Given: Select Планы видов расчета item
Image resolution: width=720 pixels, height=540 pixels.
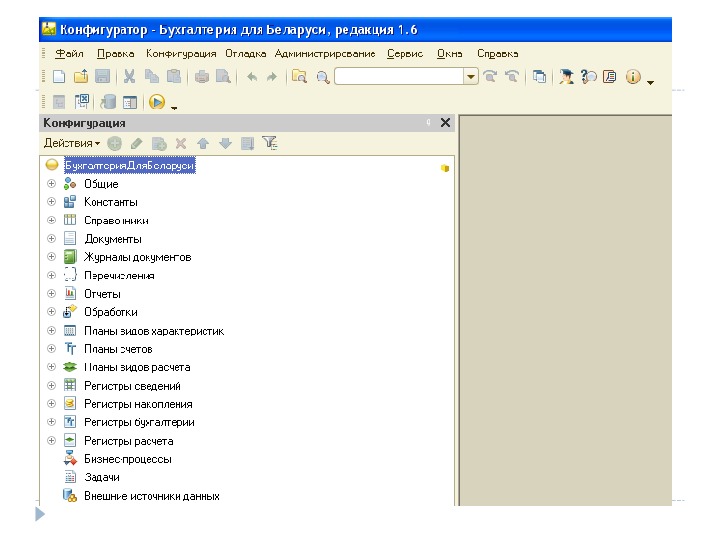Looking at the screenshot, I should 137,367.
